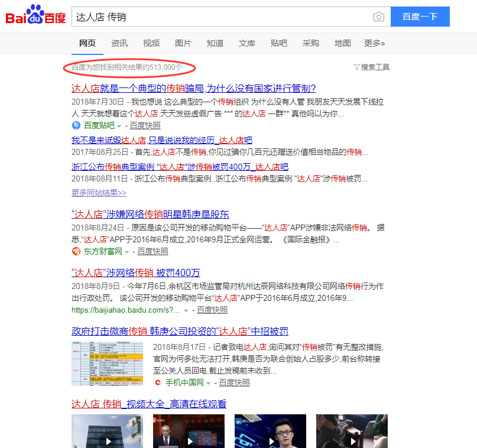This screenshot has width=477, height=448.
Task: Click the 手机中国网 source name
Action: click(x=184, y=382)
